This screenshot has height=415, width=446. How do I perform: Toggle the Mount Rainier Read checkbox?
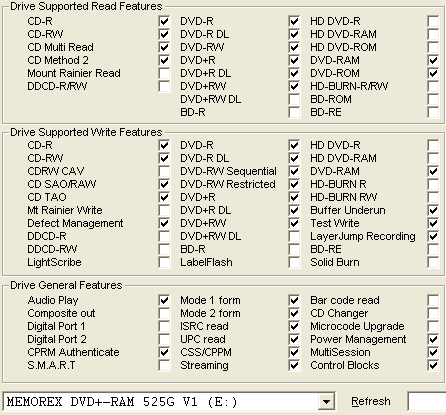164,73
